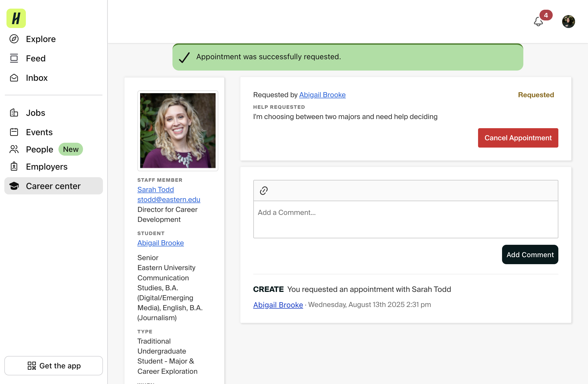
Task: Click Get the app button
Action: pyautogui.click(x=54, y=366)
